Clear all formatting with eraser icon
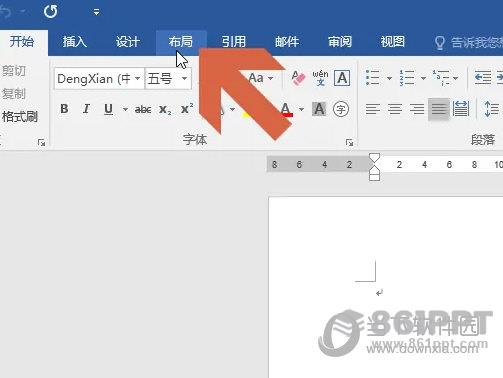Image resolution: width=503 pixels, height=378 pixels. click(298, 78)
